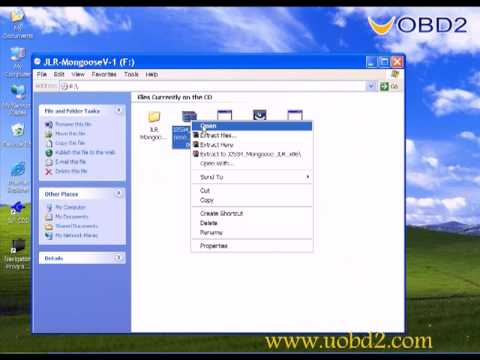Image resolution: width=480 pixels, height=360 pixels.
Task: Open Internet Explorer desktop icon
Action: (18, 177)
